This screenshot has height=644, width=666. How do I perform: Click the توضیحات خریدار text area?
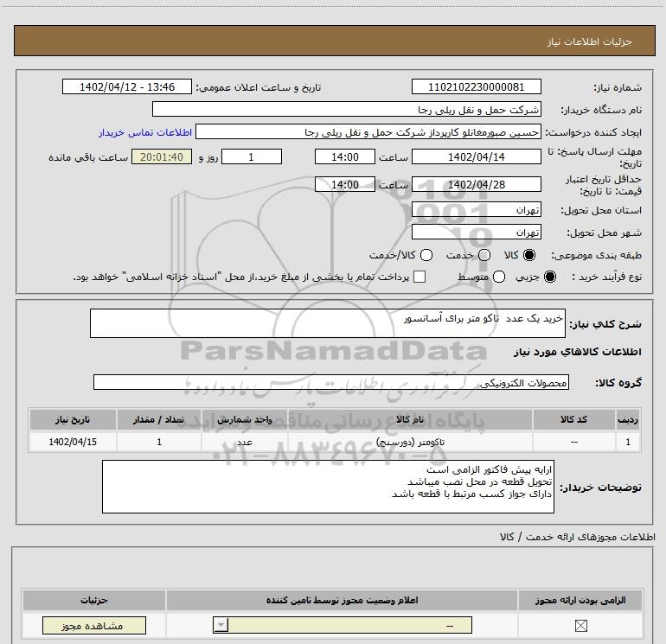(x=328, y=487)
